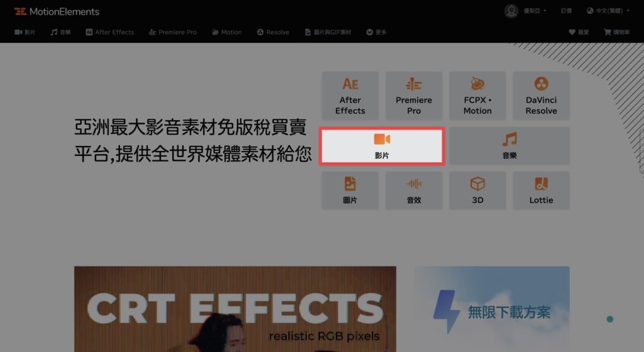Open 影片 in the top navigation bar
The width and height of the screenshot is (644, 352).
pyautogui.click(x=25, y=32)
